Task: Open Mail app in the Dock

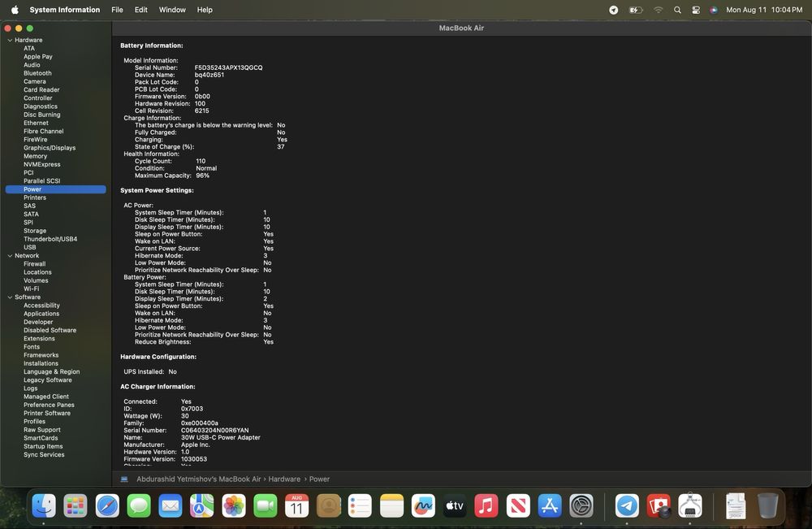Action: click(171, 505)
